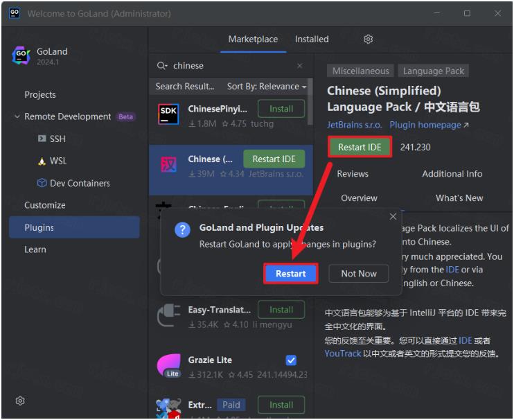This screenshot has height=420, width=514.
Task: Select Plugins in the sidebar
Action: click(74, 227)
